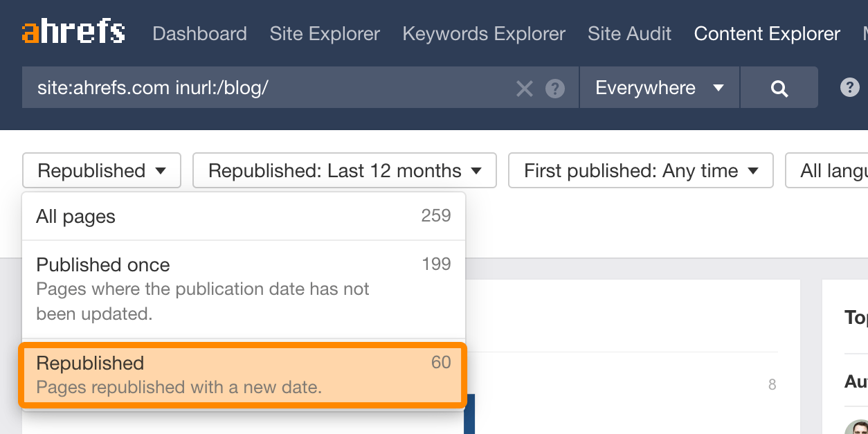868x434 pixels.
Task: Navigate to Keywords Explorer
Action: click(484, 34)
